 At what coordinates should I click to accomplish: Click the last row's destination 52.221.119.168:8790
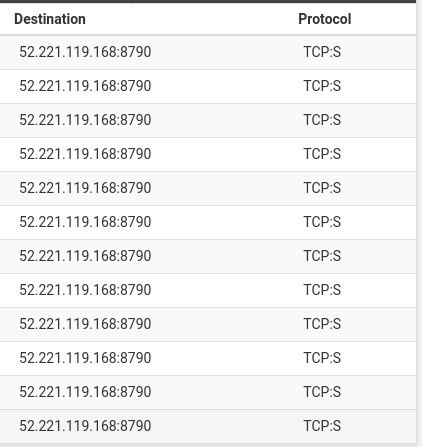click(85, 426)
